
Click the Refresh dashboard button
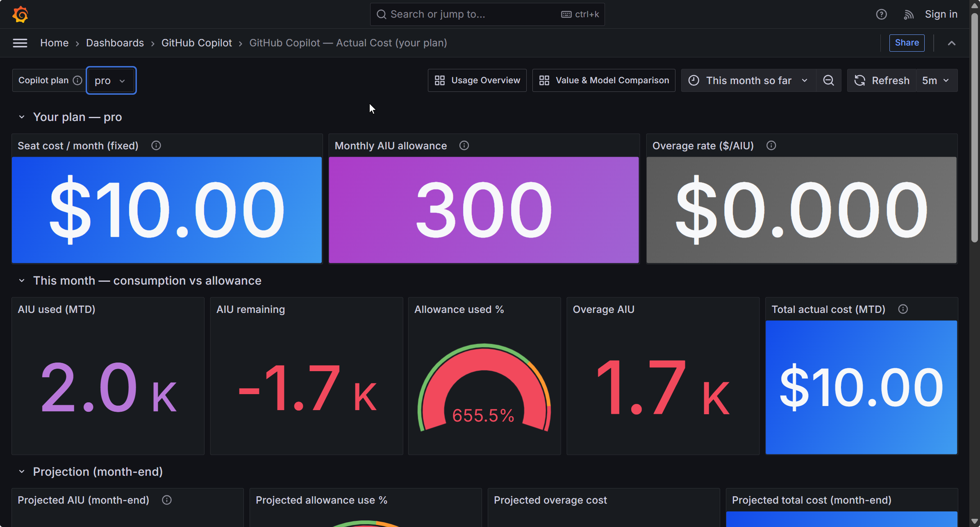point(882,80)
